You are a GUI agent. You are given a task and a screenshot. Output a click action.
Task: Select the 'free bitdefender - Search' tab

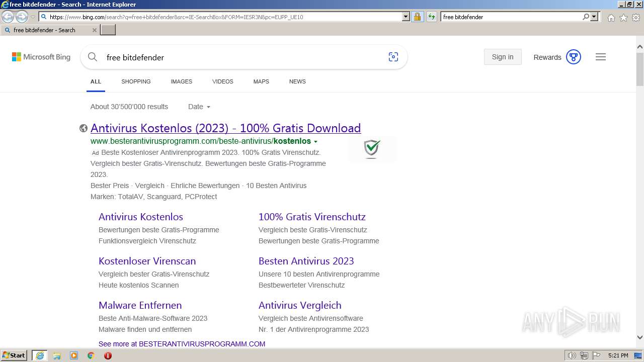(49, 30)
